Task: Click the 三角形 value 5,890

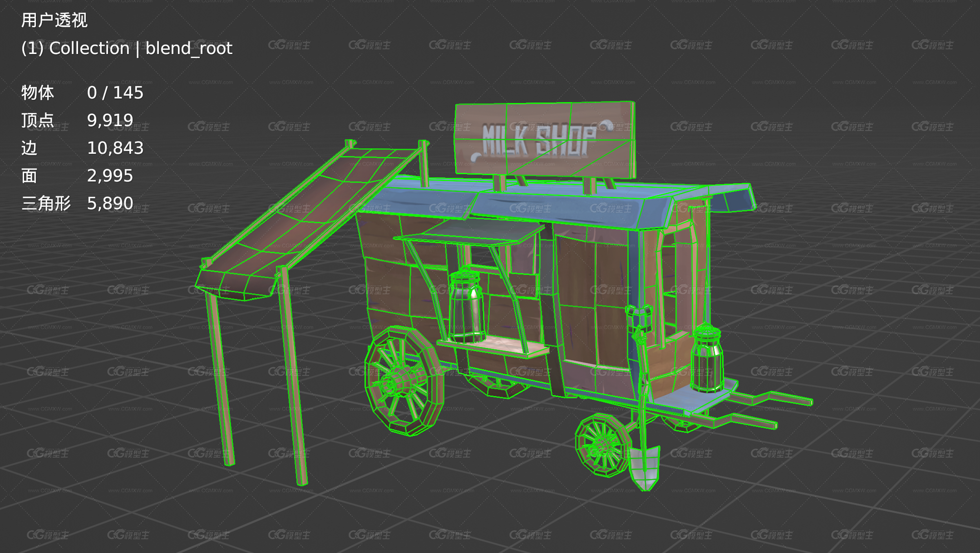Action: click(x=110, y=203)
